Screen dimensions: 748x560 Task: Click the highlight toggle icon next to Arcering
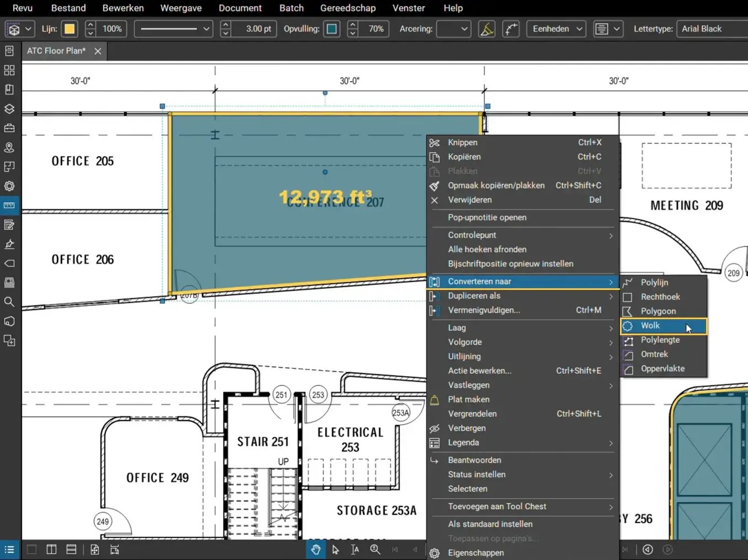[x=486, y=29]
